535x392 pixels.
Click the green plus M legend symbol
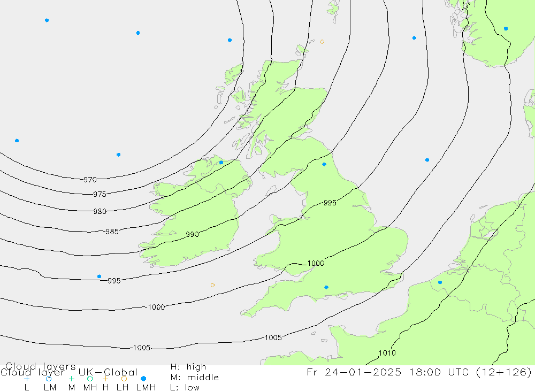click(x=71, y=379)
